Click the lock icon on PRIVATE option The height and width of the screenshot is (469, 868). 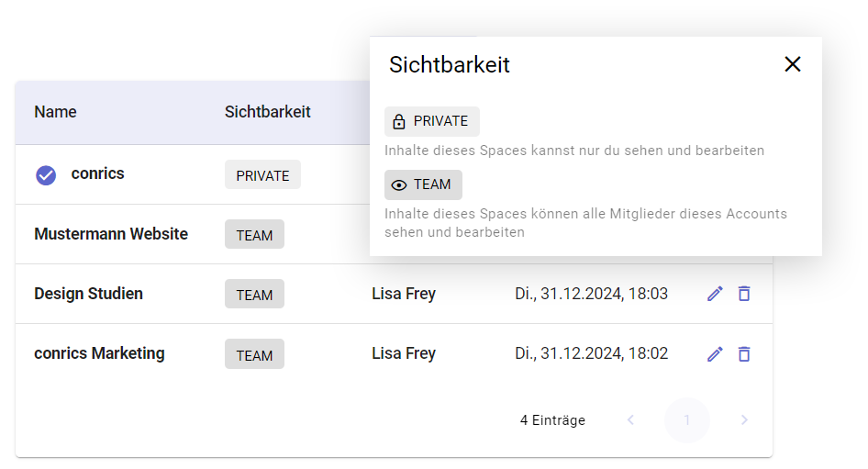399,121
